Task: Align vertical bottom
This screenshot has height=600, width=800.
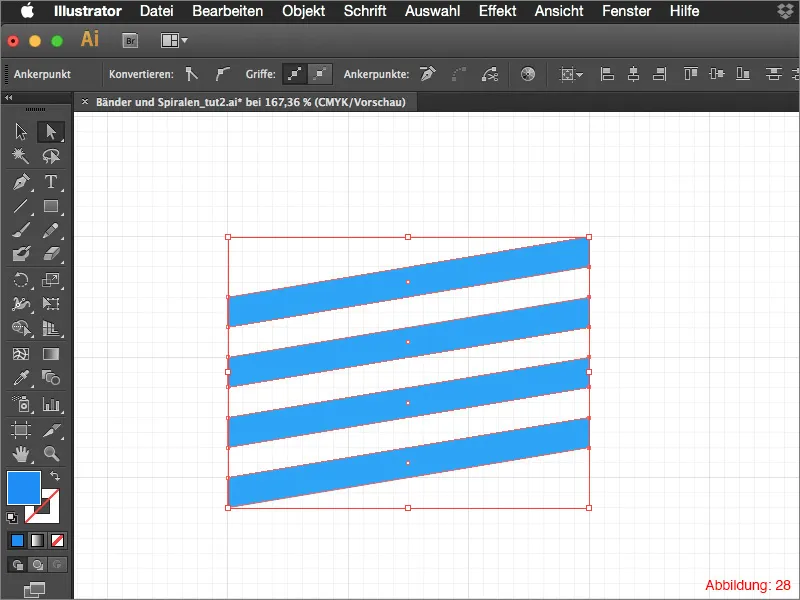Action: [743, 74]
